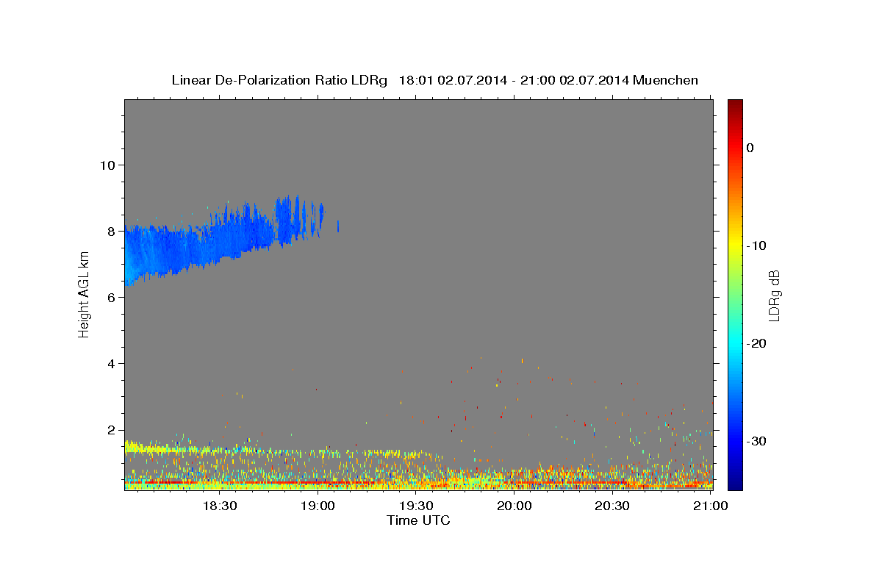Viewport: 882px width, 588px height.
Task: Click the height axis label 2
Action: (110, 430)
